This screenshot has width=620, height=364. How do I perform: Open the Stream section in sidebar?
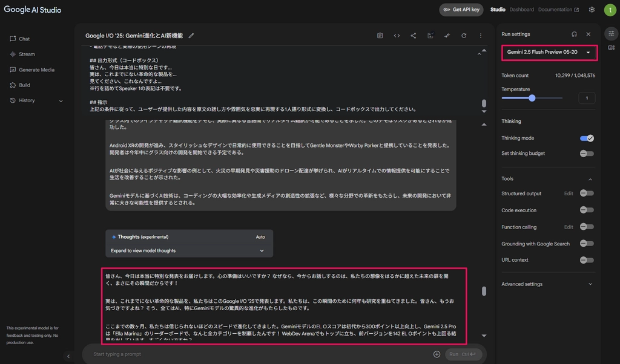coord(22,54)
